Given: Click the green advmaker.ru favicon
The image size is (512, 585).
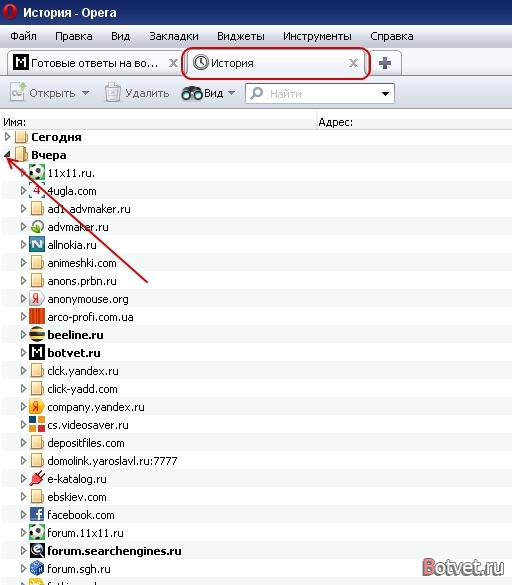Looking at the screenshot, I should coord(37,226).
